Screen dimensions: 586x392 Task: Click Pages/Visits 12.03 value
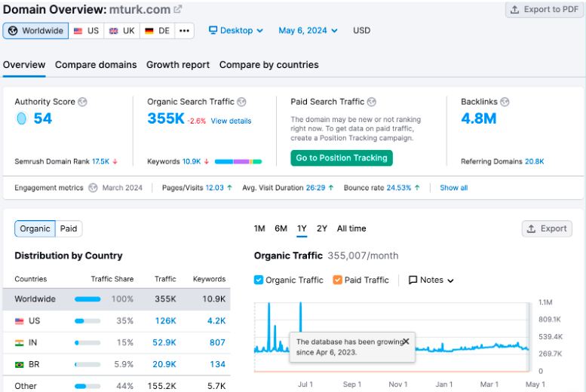click(214, 188)
